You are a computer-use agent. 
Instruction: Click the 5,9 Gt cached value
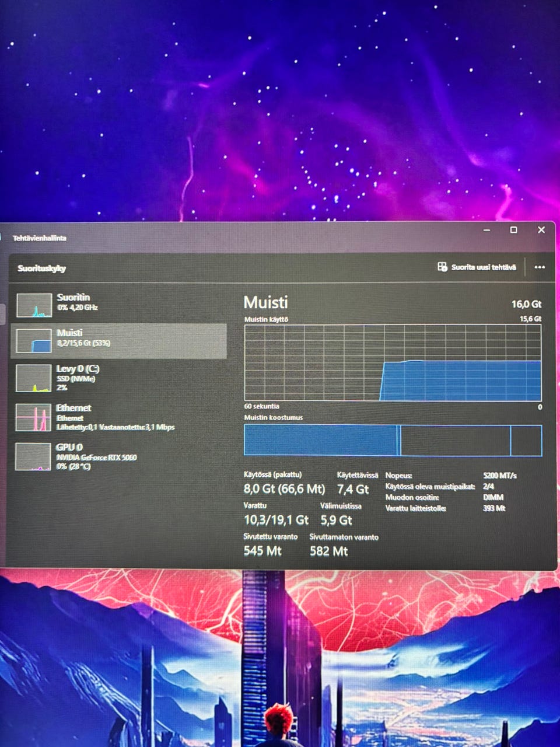pos(336,519)
